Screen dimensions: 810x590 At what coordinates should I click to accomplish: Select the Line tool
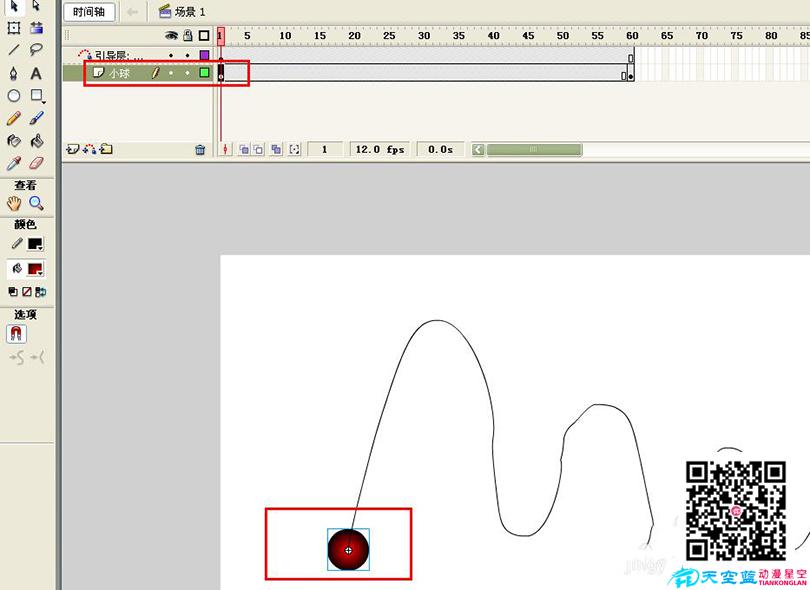(x=14, y=50)
